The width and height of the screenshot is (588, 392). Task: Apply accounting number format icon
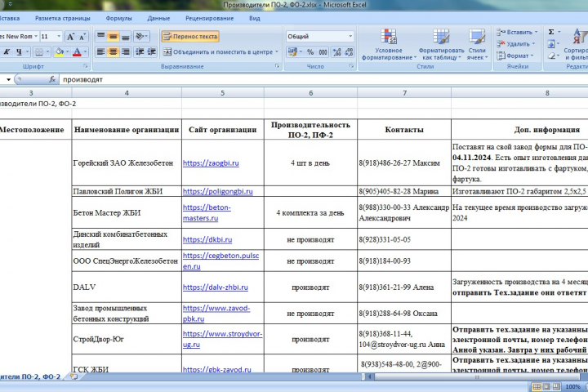point(292,51)
